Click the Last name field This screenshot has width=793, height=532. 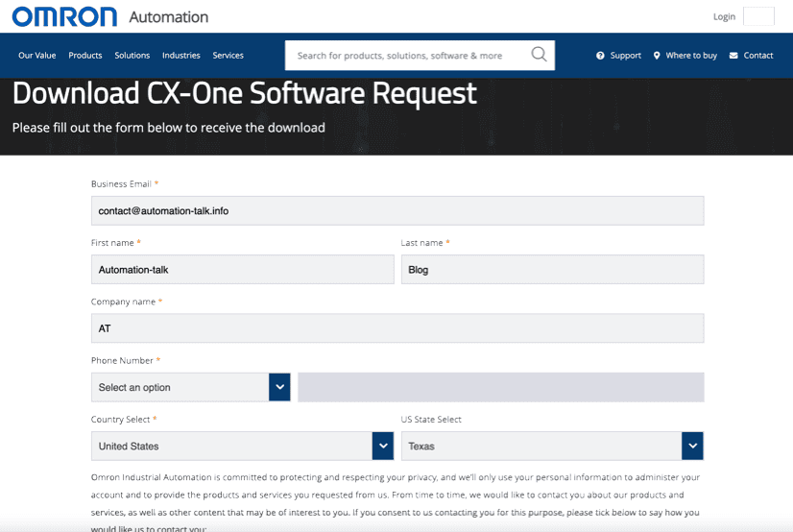pos(552,270)
